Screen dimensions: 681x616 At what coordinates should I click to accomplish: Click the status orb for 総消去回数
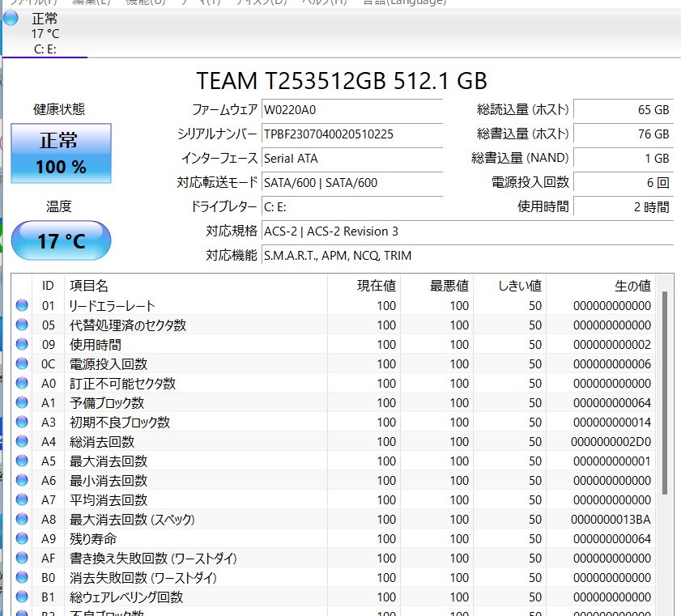[22, 442]
